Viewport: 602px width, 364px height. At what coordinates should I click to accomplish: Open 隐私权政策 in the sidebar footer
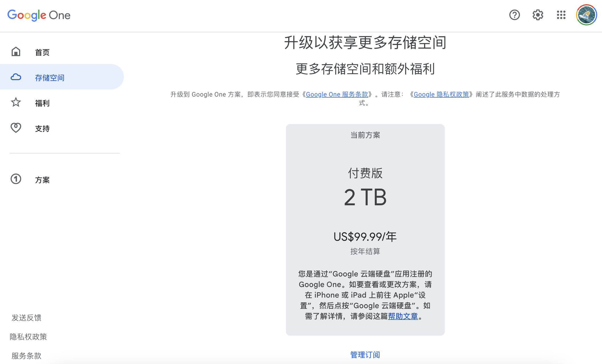click(x=28, y=337)
